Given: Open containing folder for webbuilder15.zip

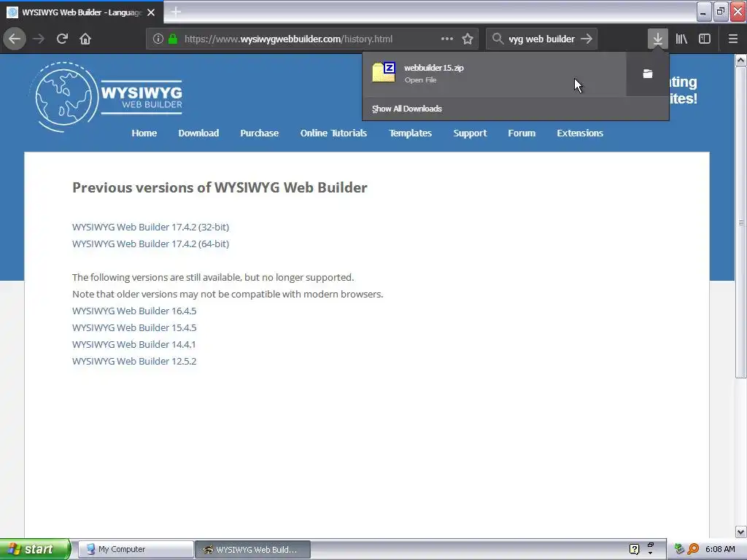Looking at the screenshot, I should pyautogui.click(x=648, y=74).
